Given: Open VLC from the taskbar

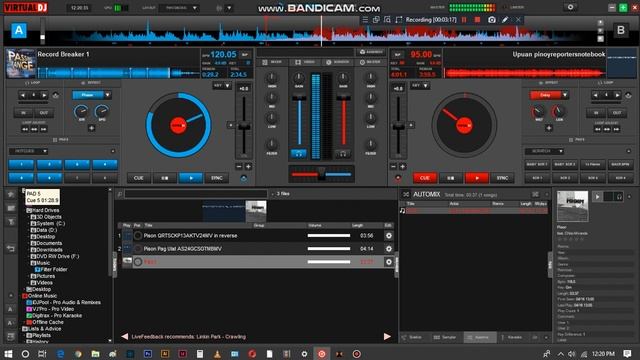Looking at the screenshot, I should pyautogui.click(x=218, y=353).
